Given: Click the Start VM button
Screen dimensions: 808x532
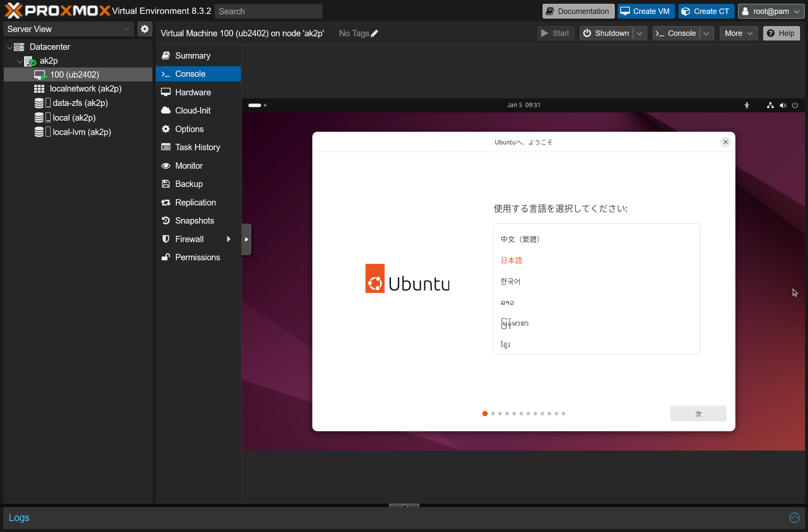Looking at the screenshot, I should 556,33.
